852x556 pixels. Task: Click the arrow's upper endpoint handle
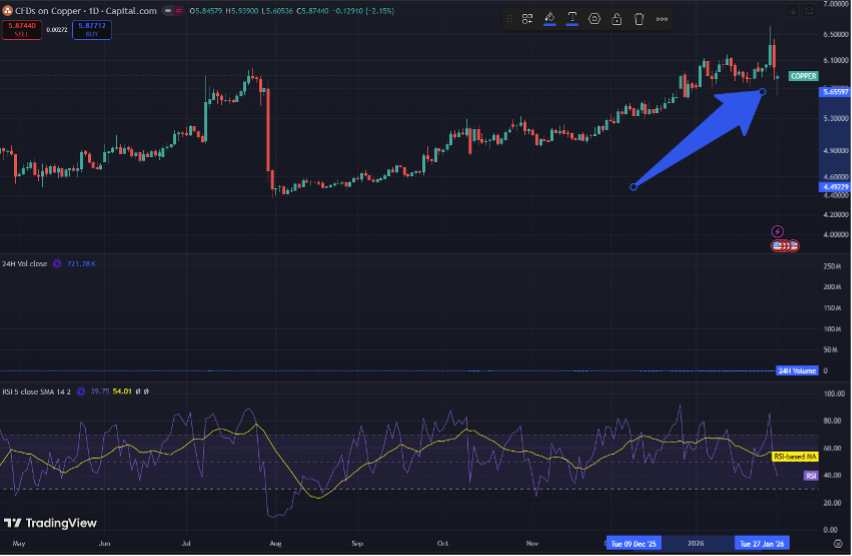click(x=762, y=92)
